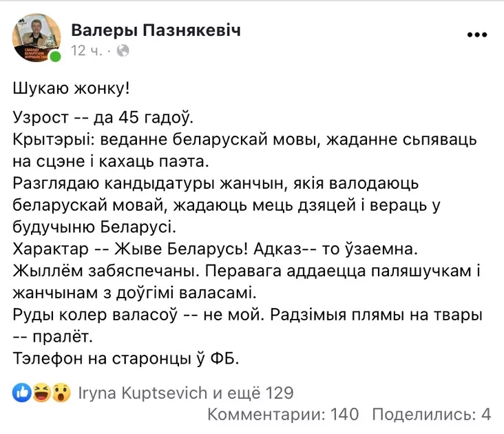Click the surprised Wow reaction icon
The image size is (504, 434).
[61, 393]
